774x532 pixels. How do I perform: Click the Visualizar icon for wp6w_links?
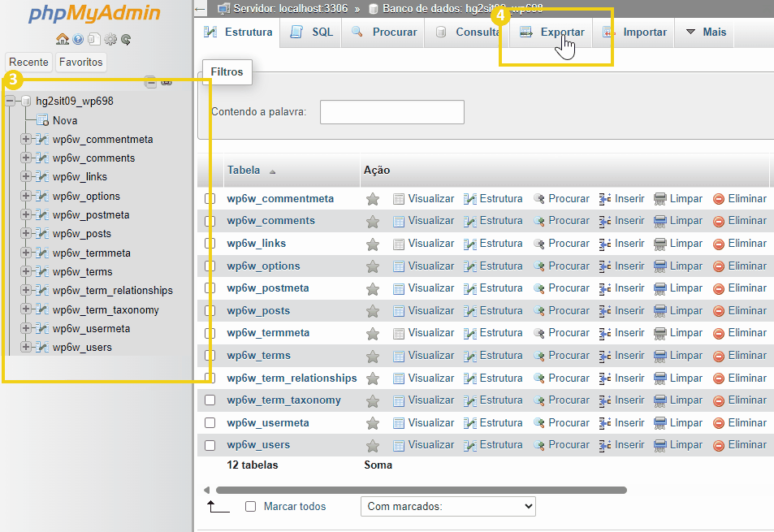(x=398, y=244)
